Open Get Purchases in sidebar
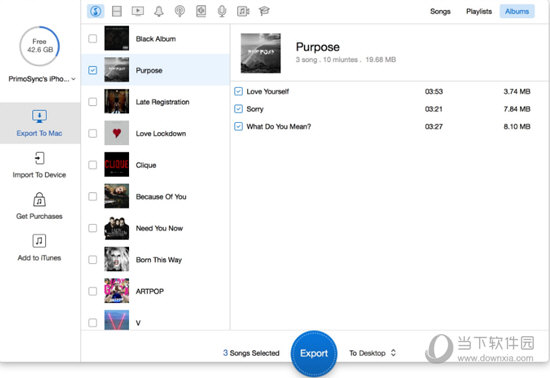This screenshot has height=378, width=550. click(x=40, y=206)
